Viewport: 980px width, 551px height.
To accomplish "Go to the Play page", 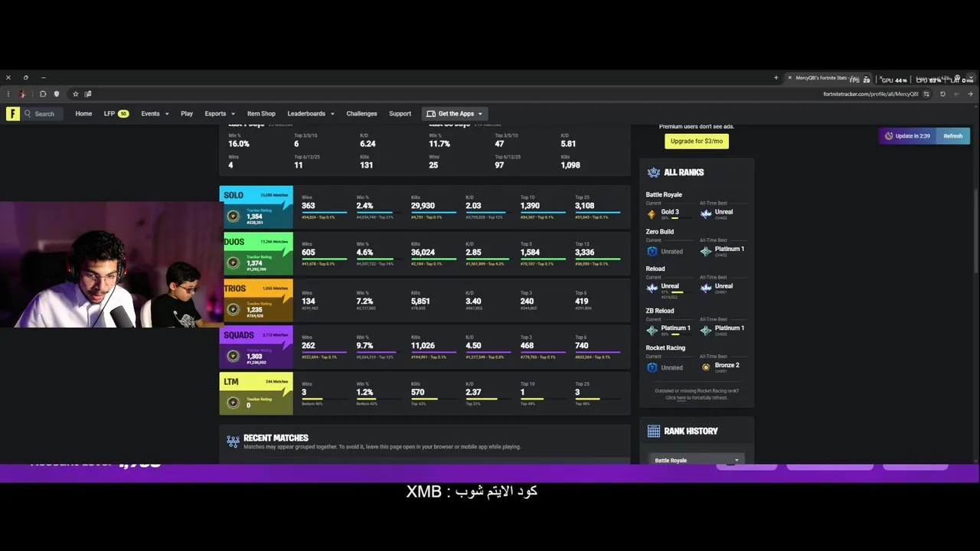I will 187,113.
